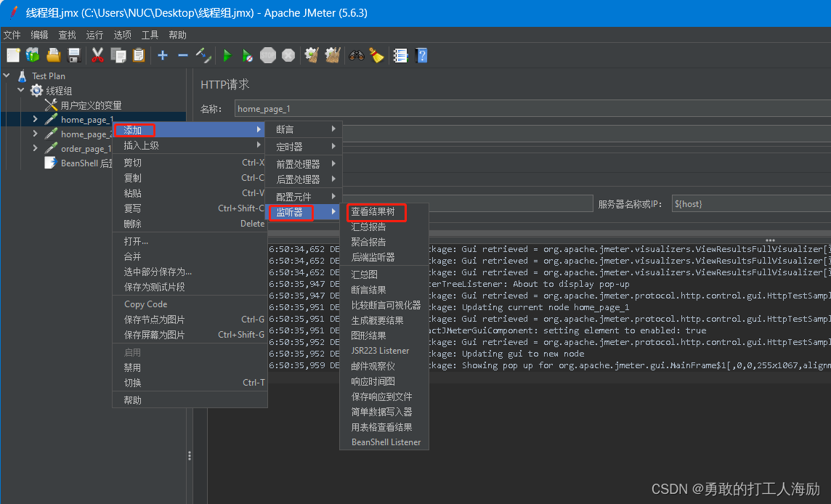Image resolution: width=831 pixels, height=504 pixels.
Task: Click the Shutdown test icon
Action: [288, 55]
